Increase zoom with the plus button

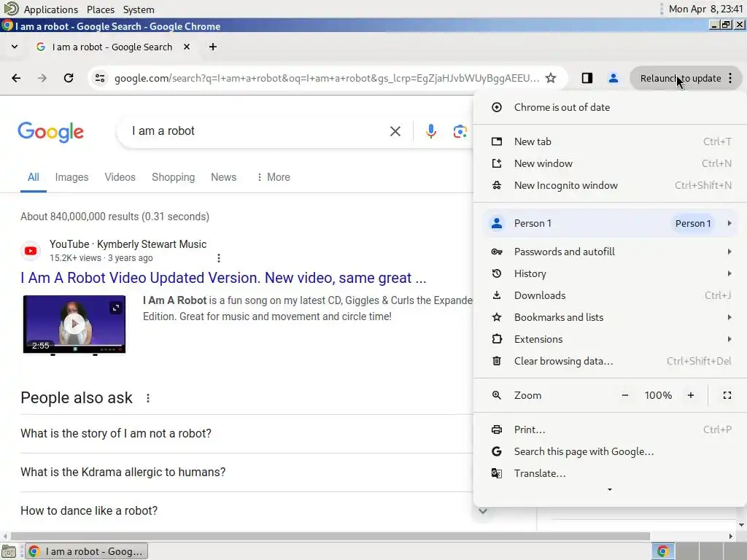click(x=691, y=395)
